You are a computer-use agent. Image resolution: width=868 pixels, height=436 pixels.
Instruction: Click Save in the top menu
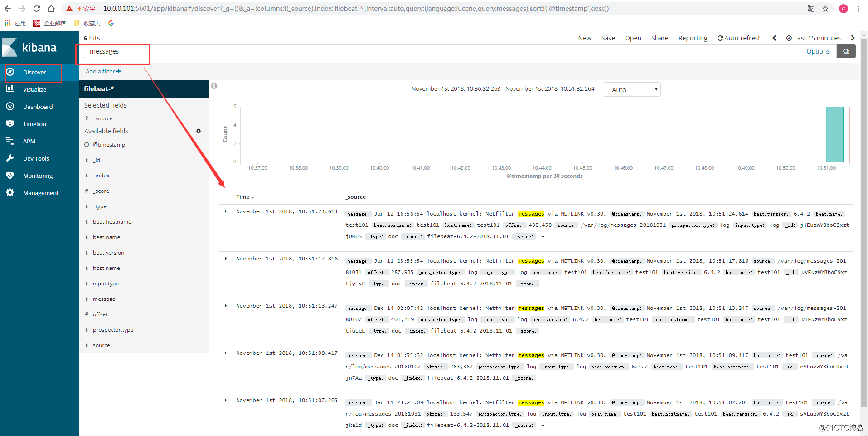coord(608,38)
